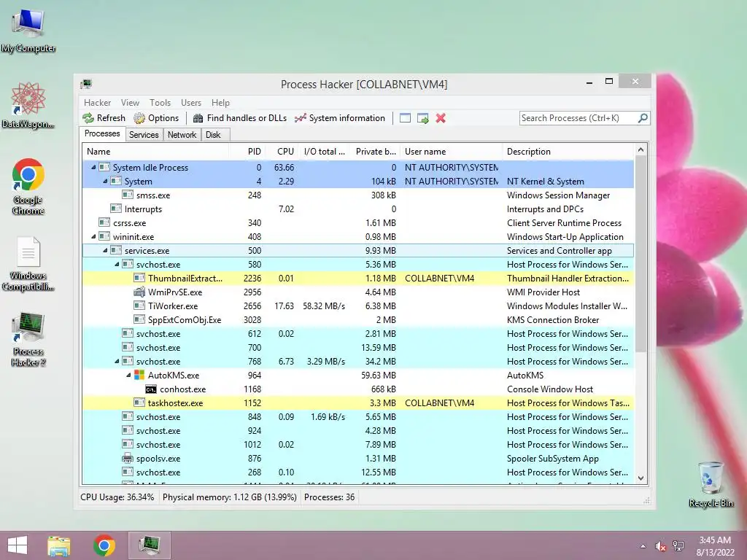Collapse the AutoKMS.exe tree node
Screen dimensions: 747x560
point(128,375)
